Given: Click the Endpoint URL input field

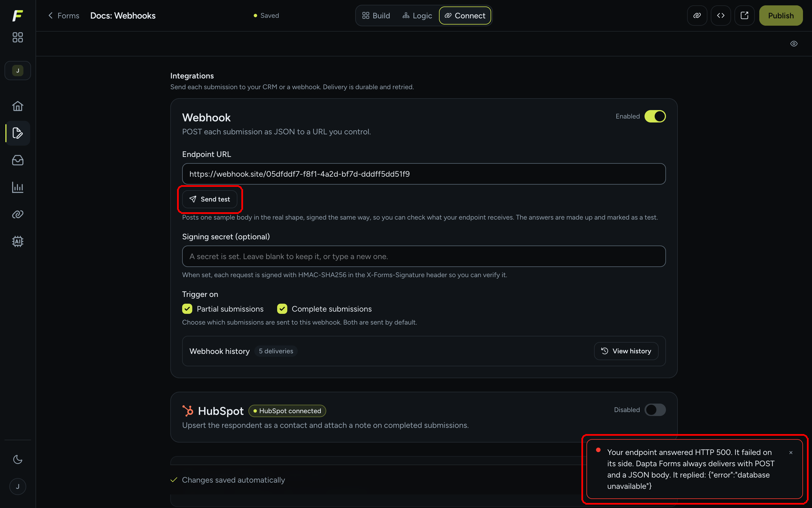Looking at the screenshot, I should [x=424, y=174].
